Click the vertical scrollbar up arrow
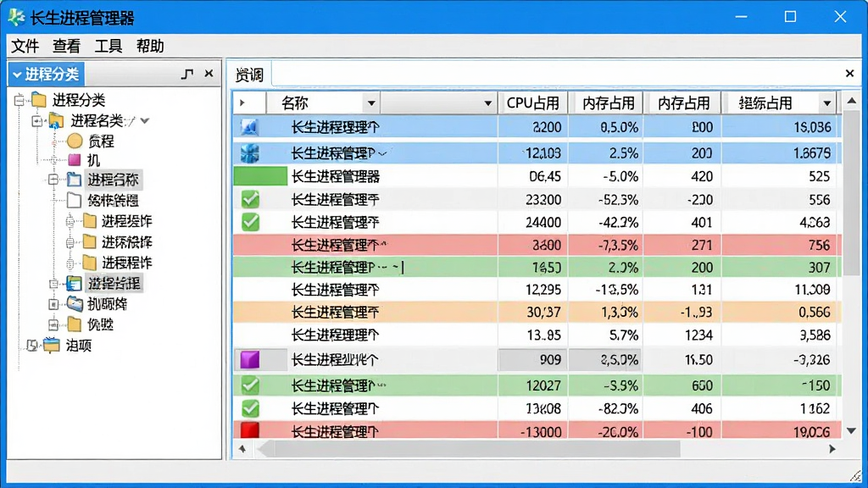 point(851,101)
